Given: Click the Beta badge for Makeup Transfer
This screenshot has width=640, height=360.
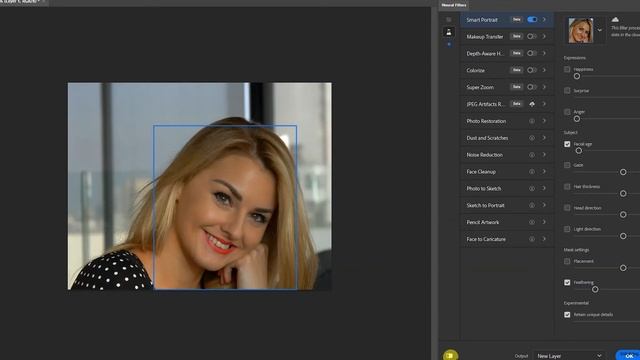Looking at the screenshot, I should click(x=516, y=36).
